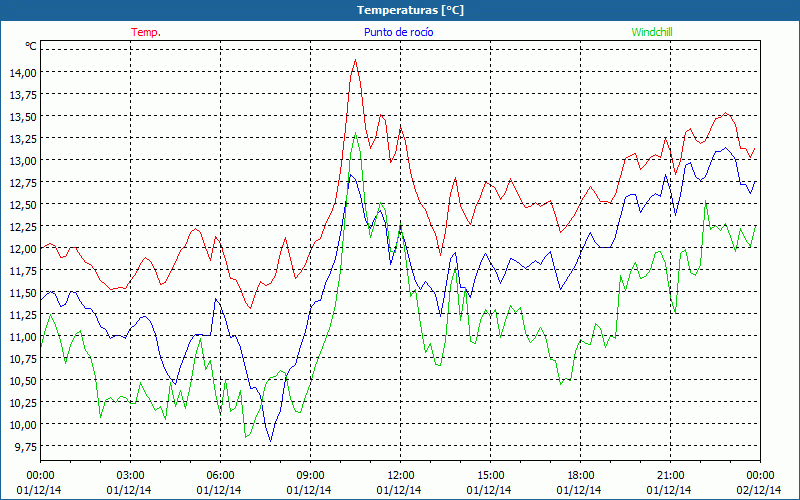Select the Punto de rocío legend label

398,32
